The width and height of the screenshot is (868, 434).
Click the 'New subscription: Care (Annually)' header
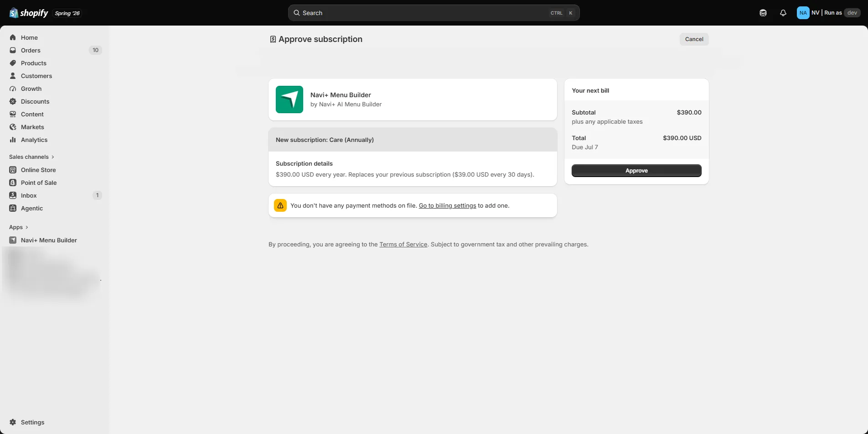pyautogui.click(x=413, y=140)
